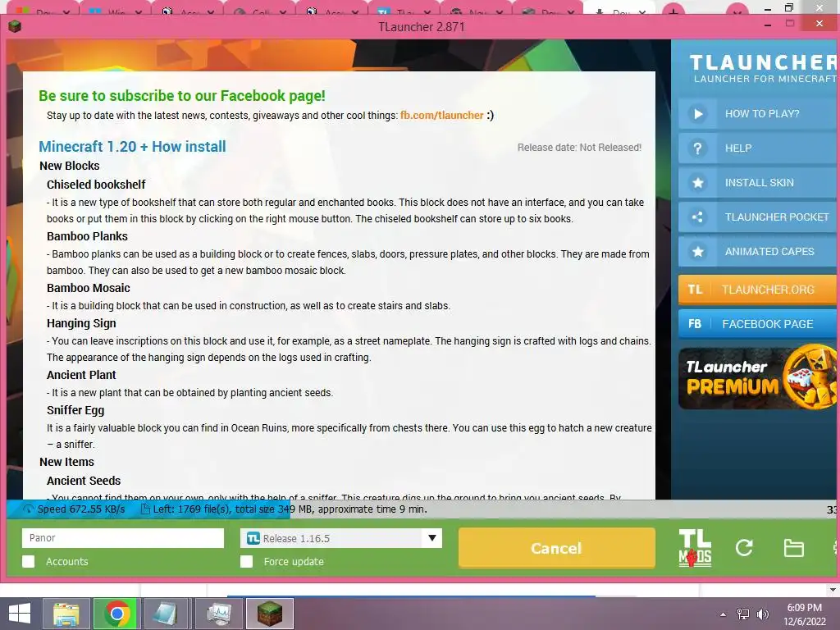Click the TL icon on TLauncher.org button

coord(695,290)
